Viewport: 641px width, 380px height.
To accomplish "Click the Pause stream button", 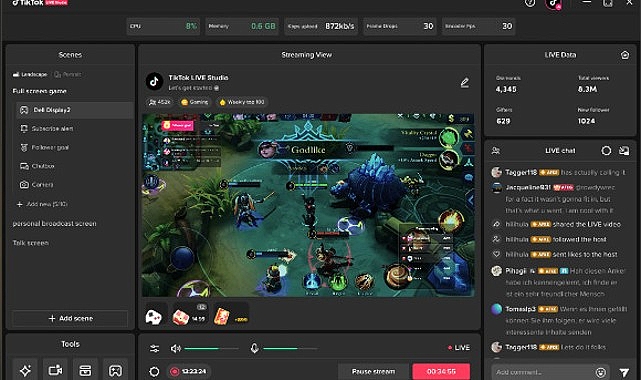I will [374, 371].
